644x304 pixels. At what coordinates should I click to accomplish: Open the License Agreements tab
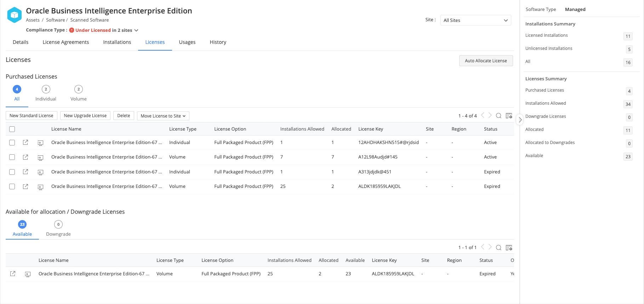(66, 42)
